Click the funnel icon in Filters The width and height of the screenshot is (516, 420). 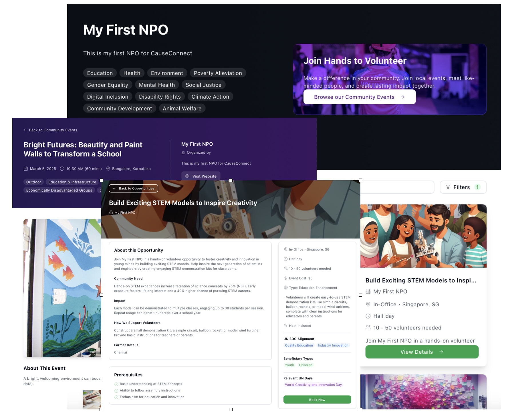(x=448, y=187)
